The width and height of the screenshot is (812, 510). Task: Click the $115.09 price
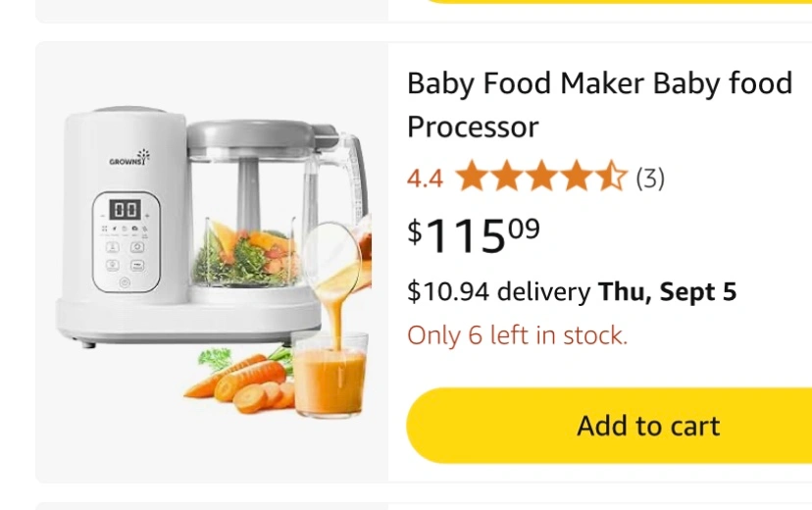(474, 235)
